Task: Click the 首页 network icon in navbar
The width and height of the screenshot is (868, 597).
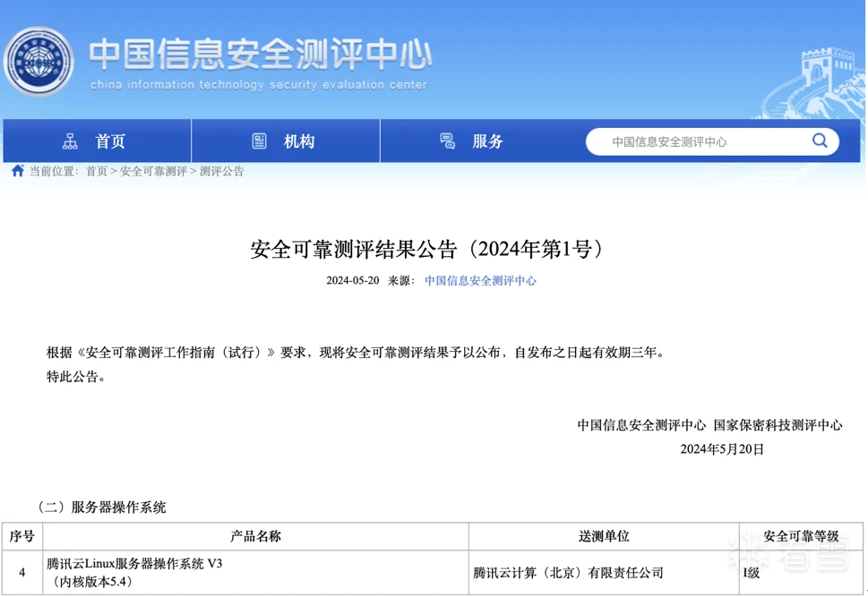Action: click(x=70, y=141)
